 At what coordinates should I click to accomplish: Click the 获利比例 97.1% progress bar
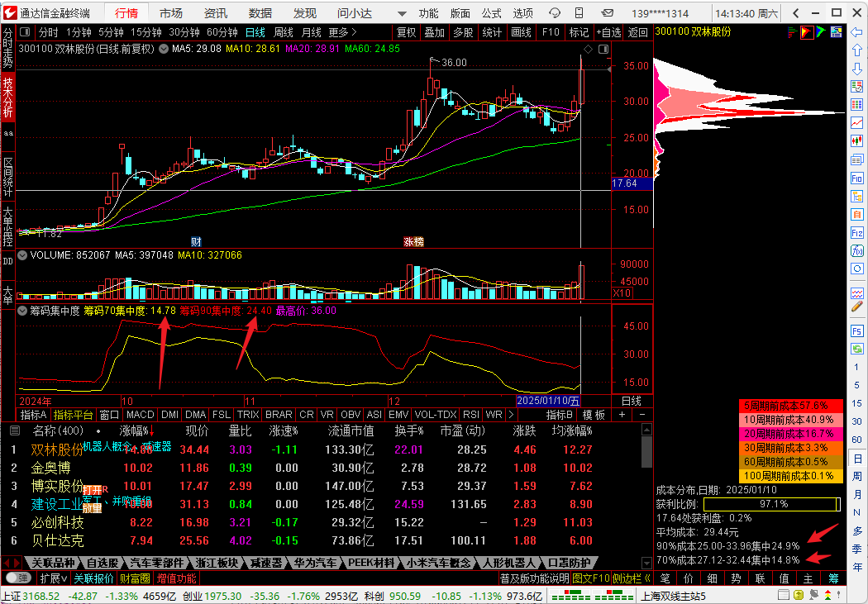pos(772,504)
